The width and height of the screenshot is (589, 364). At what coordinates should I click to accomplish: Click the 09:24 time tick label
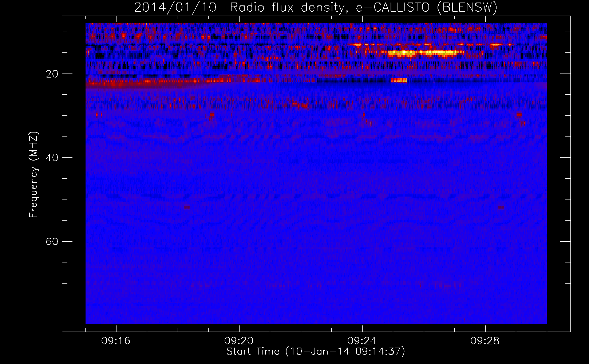coord(362,341)
